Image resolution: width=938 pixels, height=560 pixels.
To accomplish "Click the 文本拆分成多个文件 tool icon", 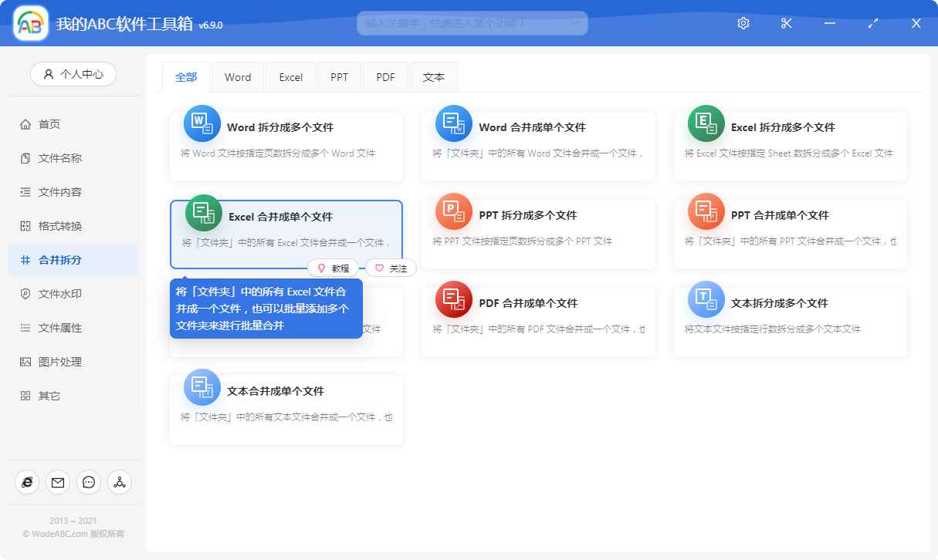I will (x=705, y=300).
